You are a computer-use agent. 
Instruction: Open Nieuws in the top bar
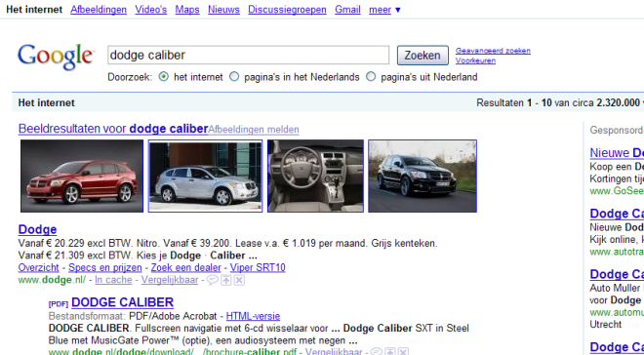(x=223, y=10)
